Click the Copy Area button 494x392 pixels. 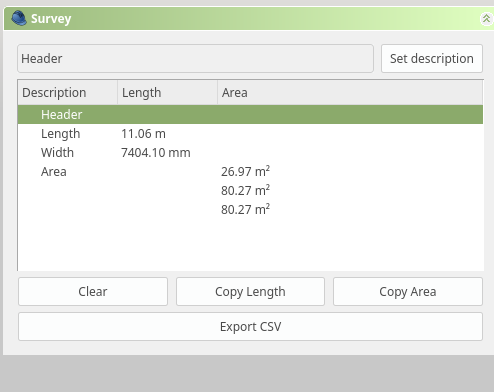tap(408, 291)
